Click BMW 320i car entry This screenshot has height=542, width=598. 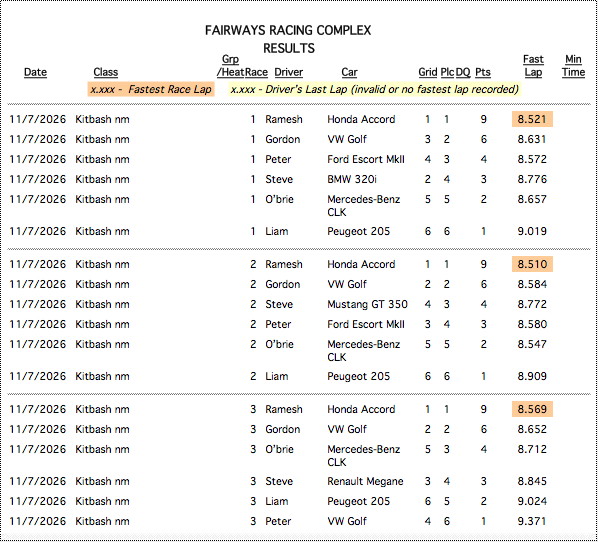(352, 179)
